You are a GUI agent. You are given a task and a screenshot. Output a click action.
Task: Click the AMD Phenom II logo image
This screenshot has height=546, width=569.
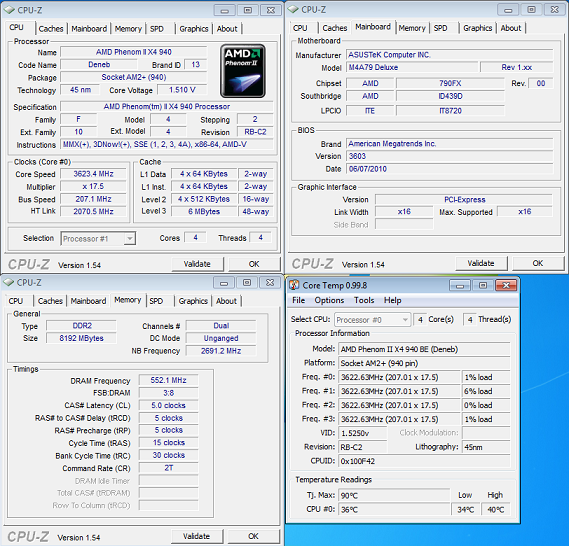pyautogui.click(x=243, y=71)
